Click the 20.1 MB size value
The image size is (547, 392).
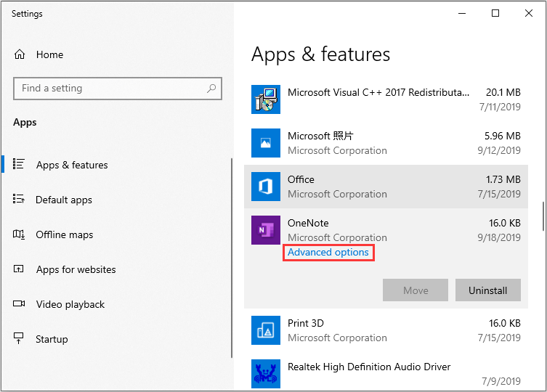(503, 92)
